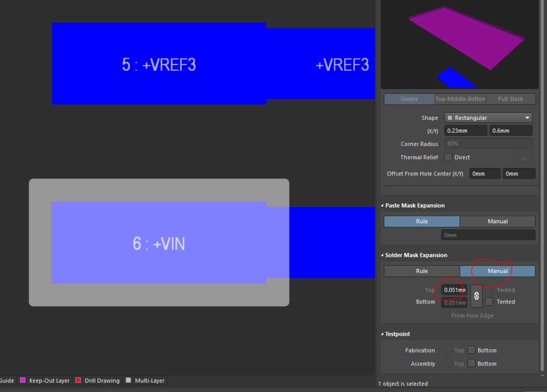
Task: Click the Drill Drawing red color square
Action: pyautogui.click(x=78, y=380)
